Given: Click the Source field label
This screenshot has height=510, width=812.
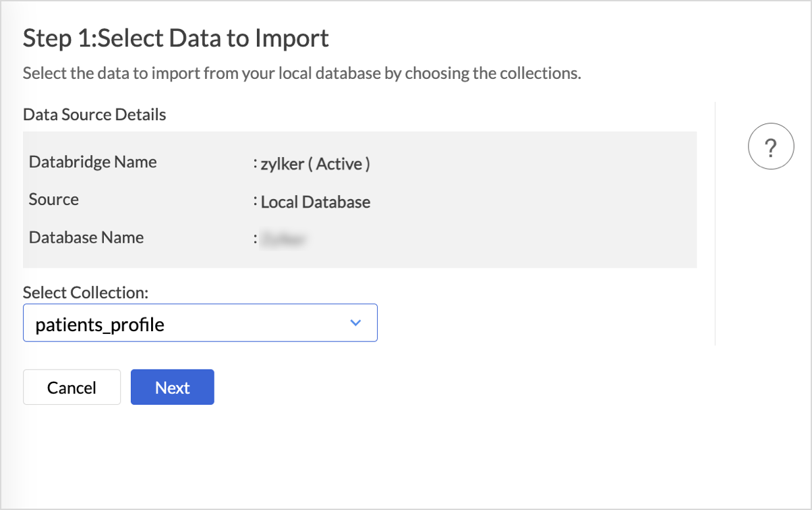Looking at the screenshot, I should coord(54,200).
